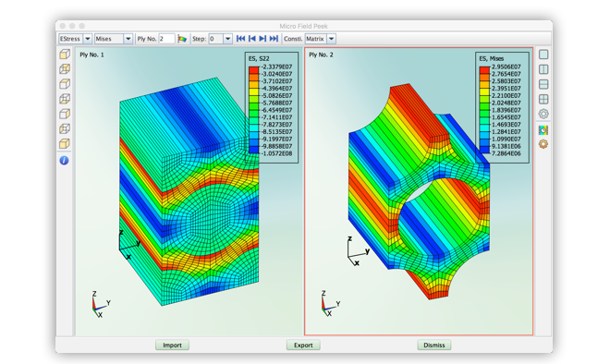Click legend value 1.6545E07
Screen dimensions: 610x364
506,117
